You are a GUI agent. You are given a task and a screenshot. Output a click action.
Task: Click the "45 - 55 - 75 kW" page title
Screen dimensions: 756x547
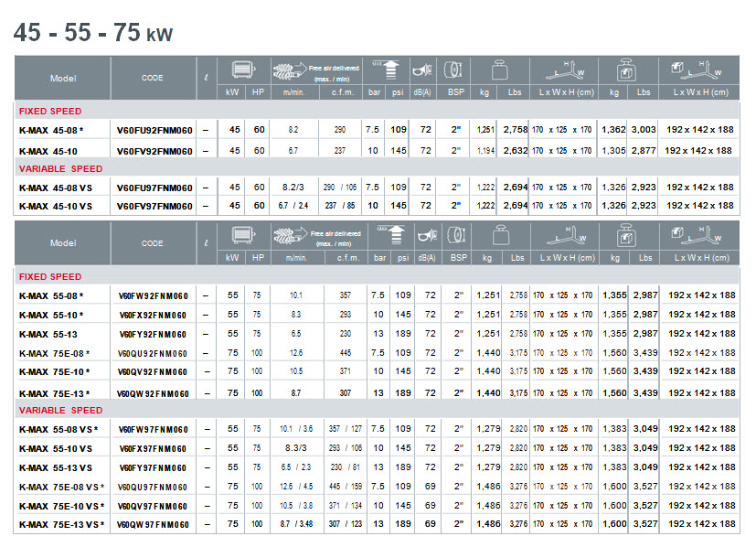coord(93,33)
